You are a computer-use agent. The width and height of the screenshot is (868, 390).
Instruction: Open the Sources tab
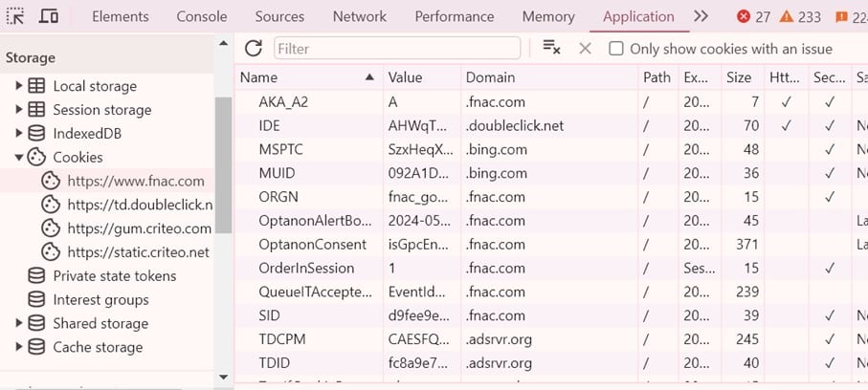click(279, 16)
